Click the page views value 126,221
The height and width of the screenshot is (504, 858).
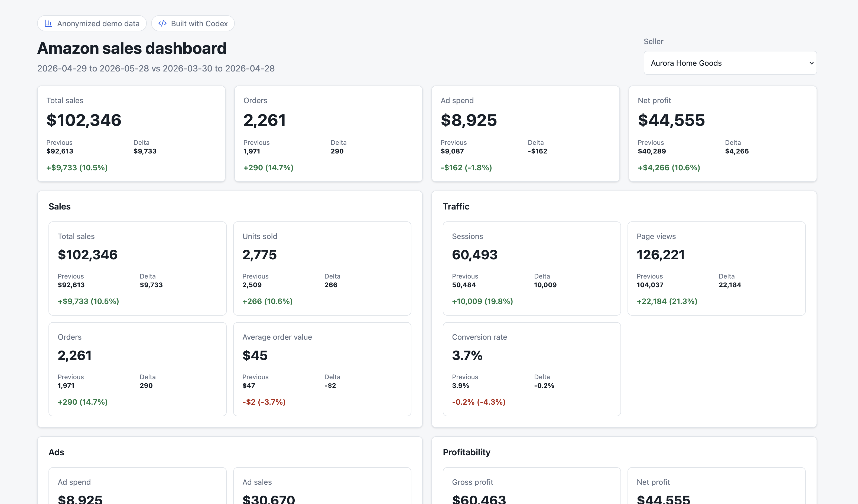pyautogui.click(x=661, y=255)
